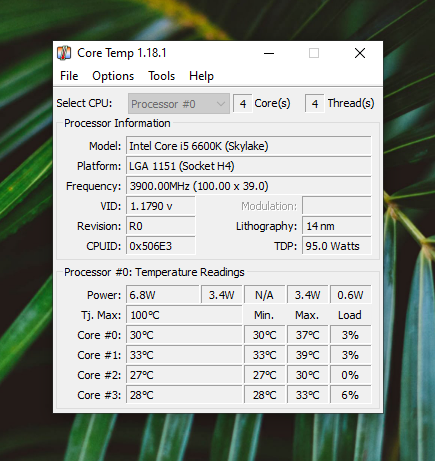Click Core #2 current temperature 27°C
This screenshot has height=461, width=435.
[184, 375]
